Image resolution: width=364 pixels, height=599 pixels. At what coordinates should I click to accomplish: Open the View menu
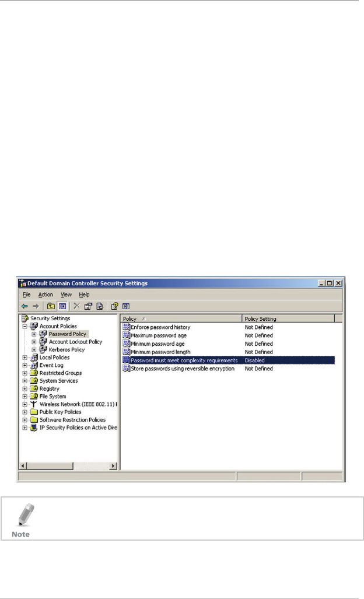[66, 295]
